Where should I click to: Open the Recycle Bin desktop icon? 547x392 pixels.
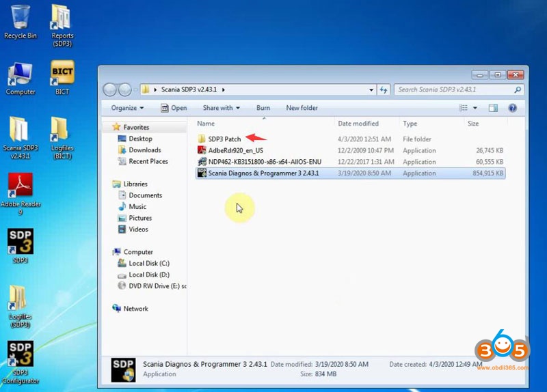[x=21, y=22]
